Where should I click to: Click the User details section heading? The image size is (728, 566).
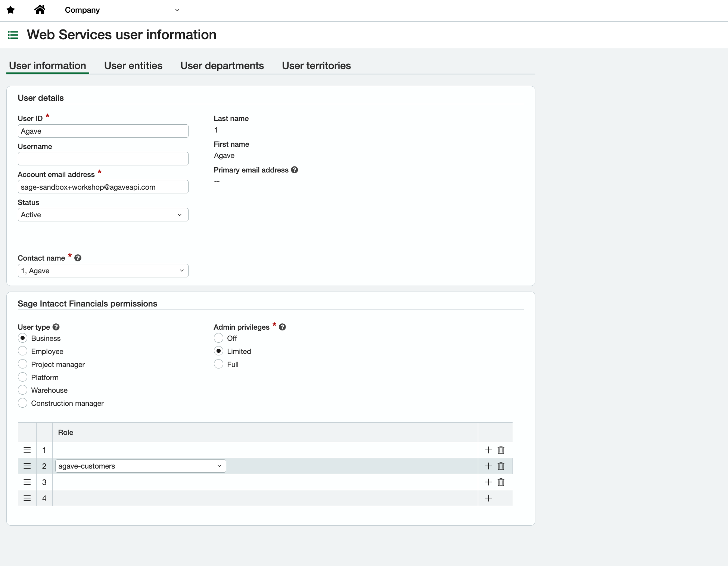pyautogui.click(x=41, y=98)
